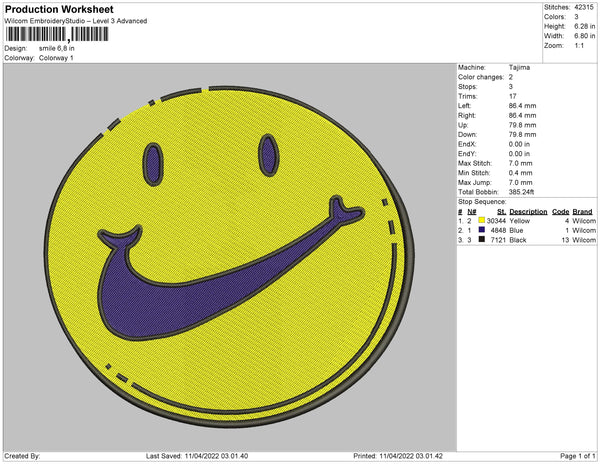
Task: Click the stitch count '30344'
Action: [496, 221]
